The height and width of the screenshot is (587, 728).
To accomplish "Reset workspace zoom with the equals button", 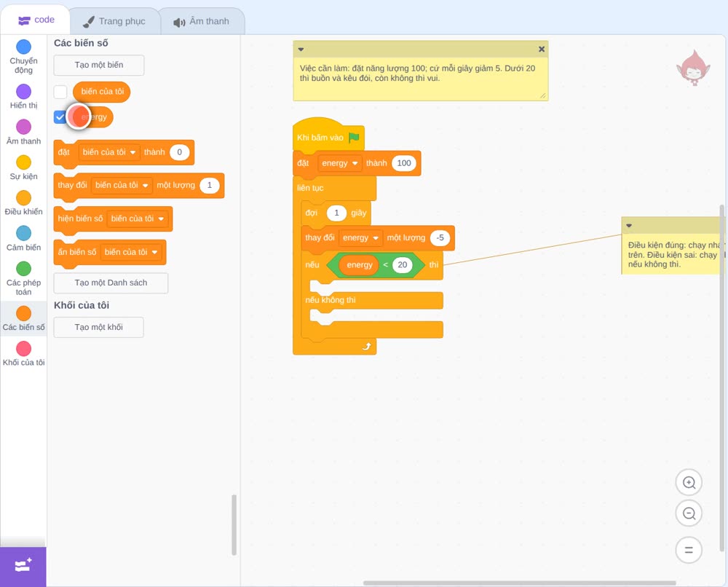I will pyautogui.click(x=689, y=550).
